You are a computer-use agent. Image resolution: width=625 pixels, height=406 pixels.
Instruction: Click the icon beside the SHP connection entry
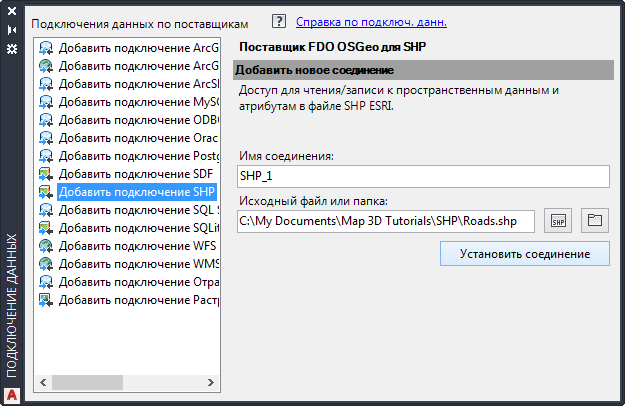pyautogui.click(x=46, y=192)
